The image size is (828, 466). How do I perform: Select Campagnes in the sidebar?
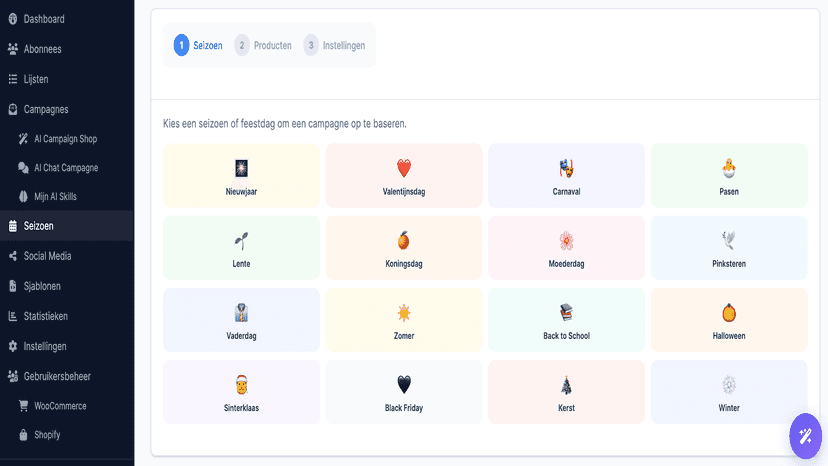coord(67,109)
